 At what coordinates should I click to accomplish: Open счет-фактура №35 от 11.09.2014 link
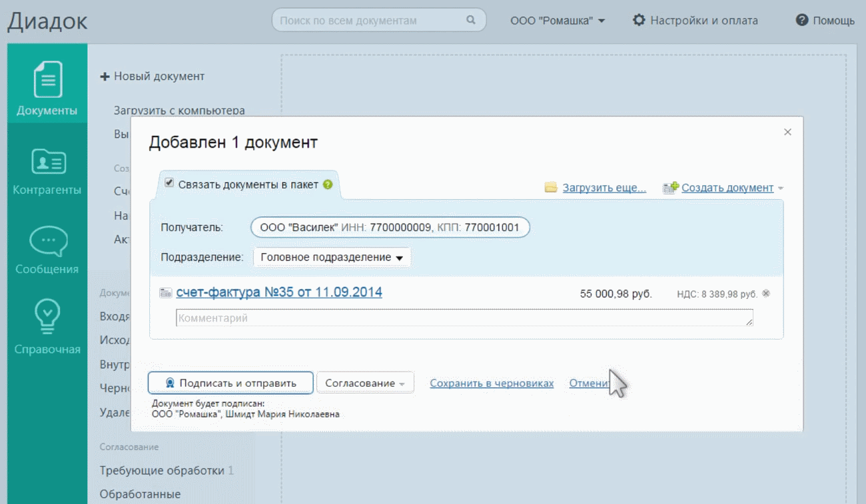(279, 292)
